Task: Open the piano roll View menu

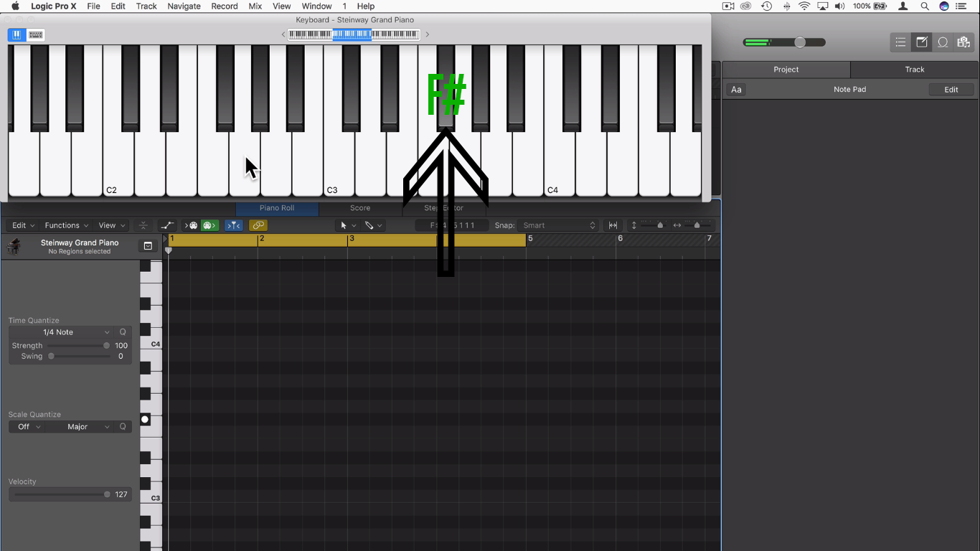Action: tap(111, 225)
